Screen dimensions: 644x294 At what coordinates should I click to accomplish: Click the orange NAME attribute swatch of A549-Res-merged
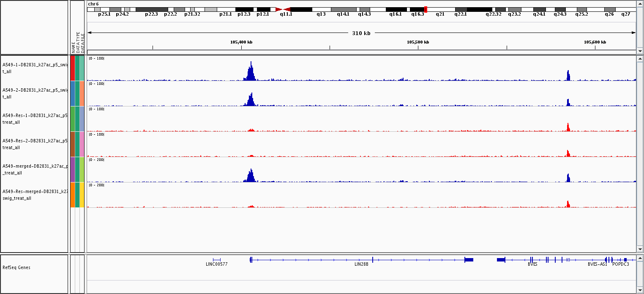click(73, 195)
